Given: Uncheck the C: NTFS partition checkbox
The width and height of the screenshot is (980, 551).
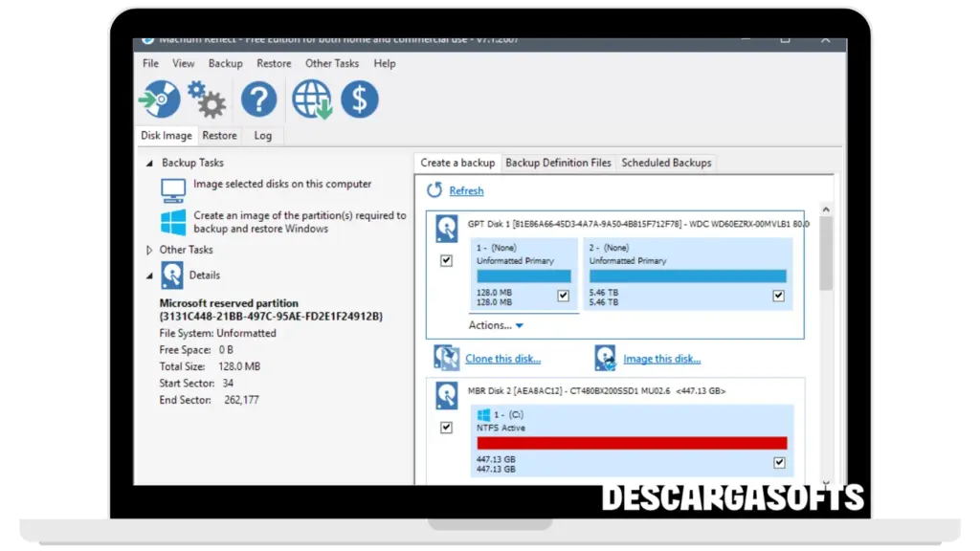Looking at the screenshot, I should 779,463.
